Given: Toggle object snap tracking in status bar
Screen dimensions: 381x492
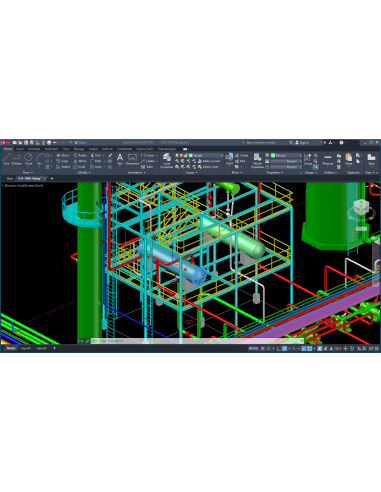Looking at the screenshot, I should click(x=304, y=349).
